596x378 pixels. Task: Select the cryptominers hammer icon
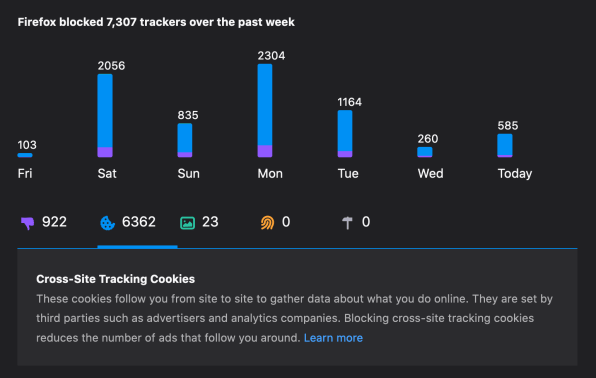[x=347, y=223]
